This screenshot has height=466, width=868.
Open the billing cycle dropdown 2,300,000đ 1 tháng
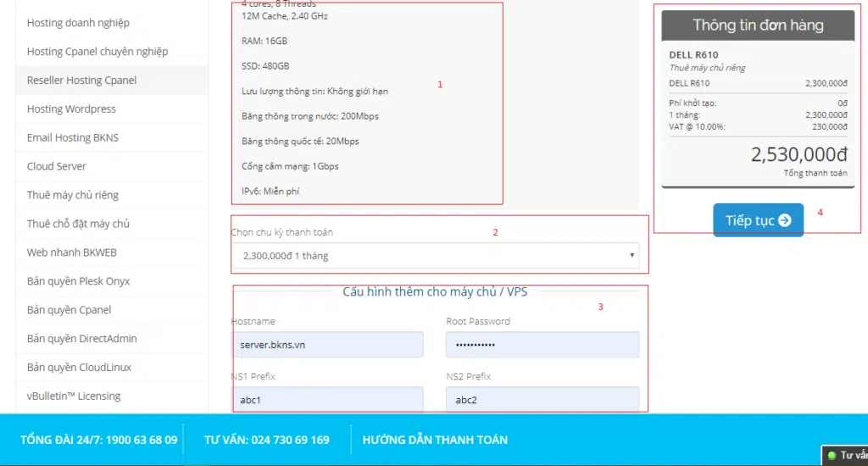(x=435, y=256)
